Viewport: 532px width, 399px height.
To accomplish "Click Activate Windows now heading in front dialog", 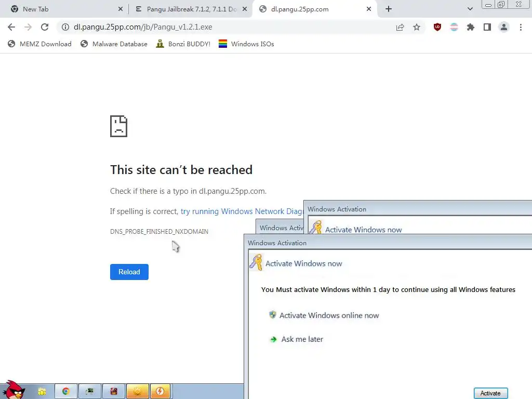I will pos(303,263).
